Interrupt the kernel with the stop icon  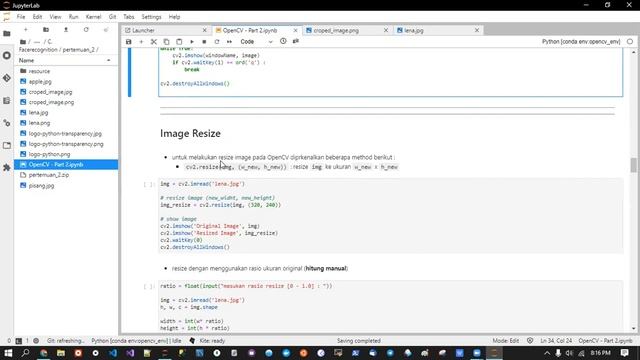(x=204, y=42)
